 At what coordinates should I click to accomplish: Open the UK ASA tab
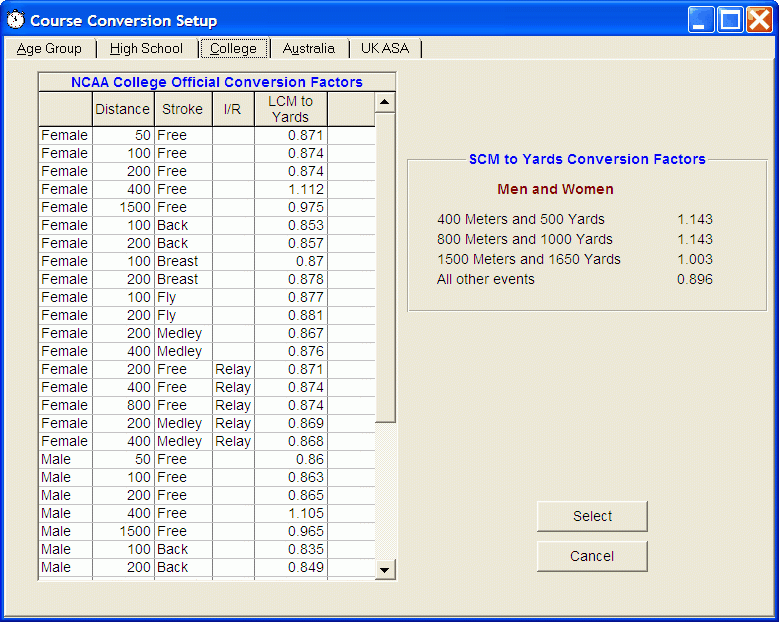385,48
